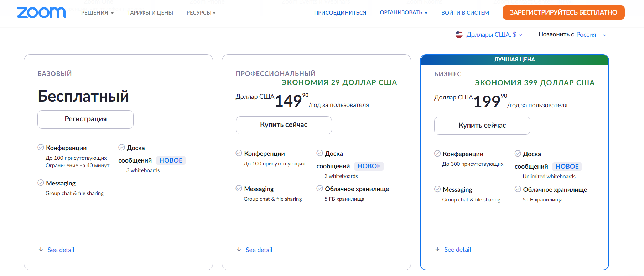The width and height of the screenshot is (644, 276).
Task: Click the check icon beside Доска in Профессиональный plan
Action: 320,153
